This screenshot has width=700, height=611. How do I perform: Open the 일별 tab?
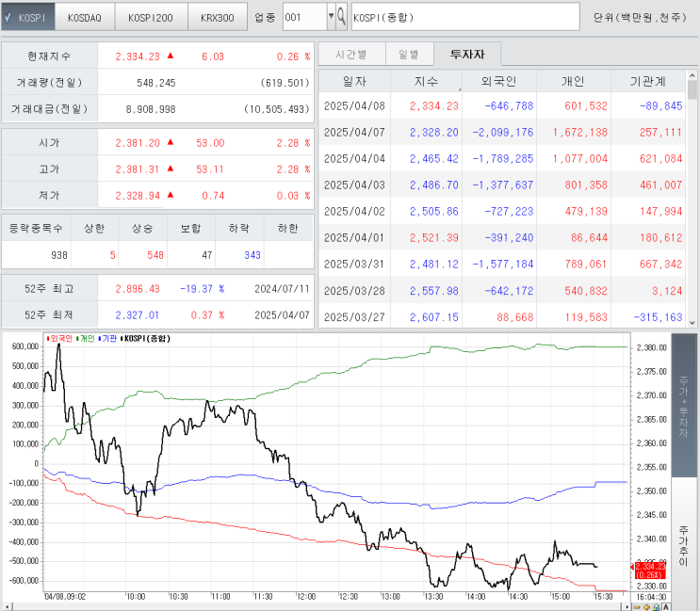[409, 54]
